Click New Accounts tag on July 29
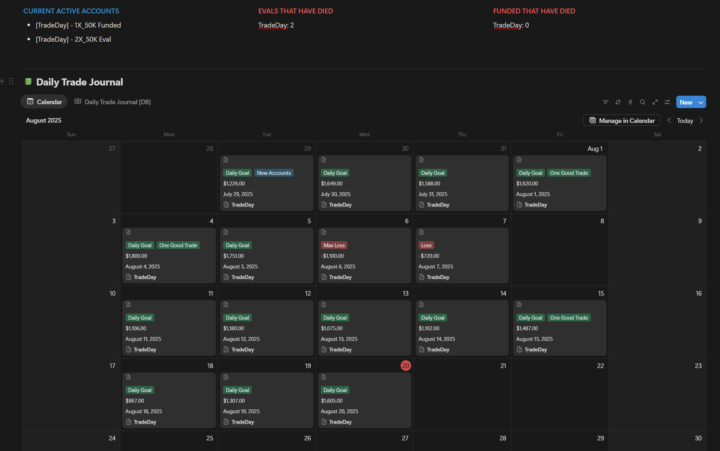The width and height of the screenshot is (720, 451). click(274, 173)
